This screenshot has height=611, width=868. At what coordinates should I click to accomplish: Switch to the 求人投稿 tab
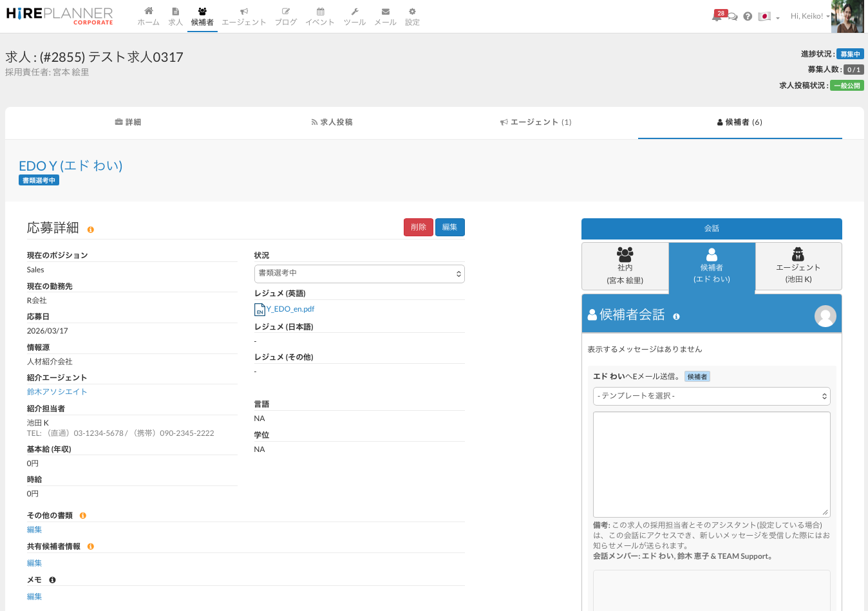332,122
